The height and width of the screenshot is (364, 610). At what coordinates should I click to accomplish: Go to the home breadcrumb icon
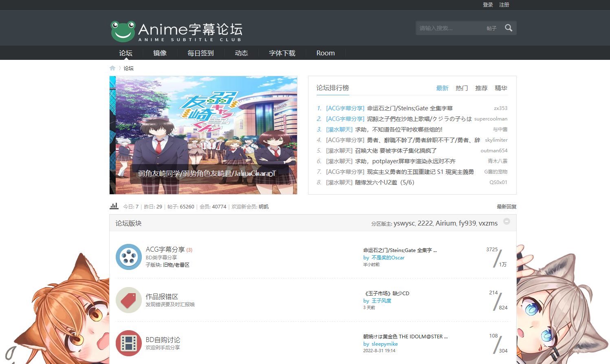tap(112, 68)
